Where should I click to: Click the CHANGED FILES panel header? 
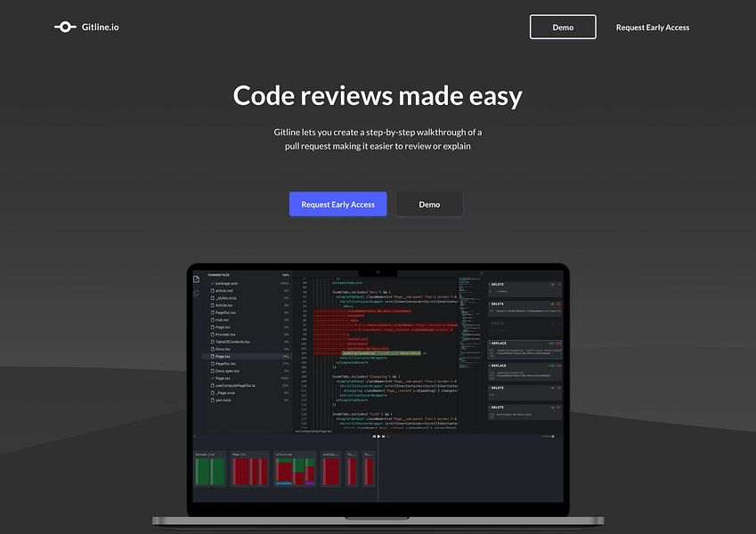click(x=218, y=275)
